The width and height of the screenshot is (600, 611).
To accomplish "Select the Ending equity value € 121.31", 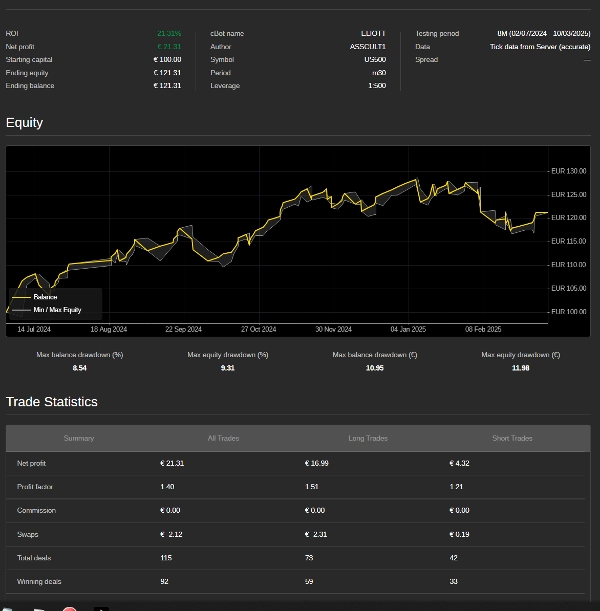I will [167, 73].
